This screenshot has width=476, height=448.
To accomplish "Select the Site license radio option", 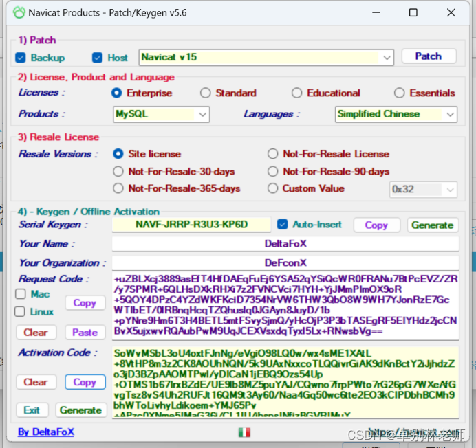I will [118, 154].
